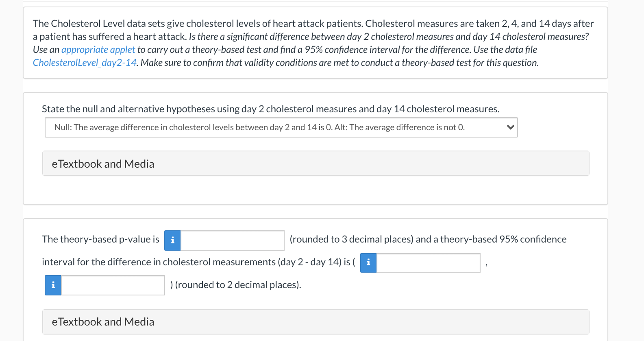Select the "i" hint icon after "(day 2 - day 14) is ("
Image resolution: width=644 pixels, height=341 pixels.
tap(368, 262)
